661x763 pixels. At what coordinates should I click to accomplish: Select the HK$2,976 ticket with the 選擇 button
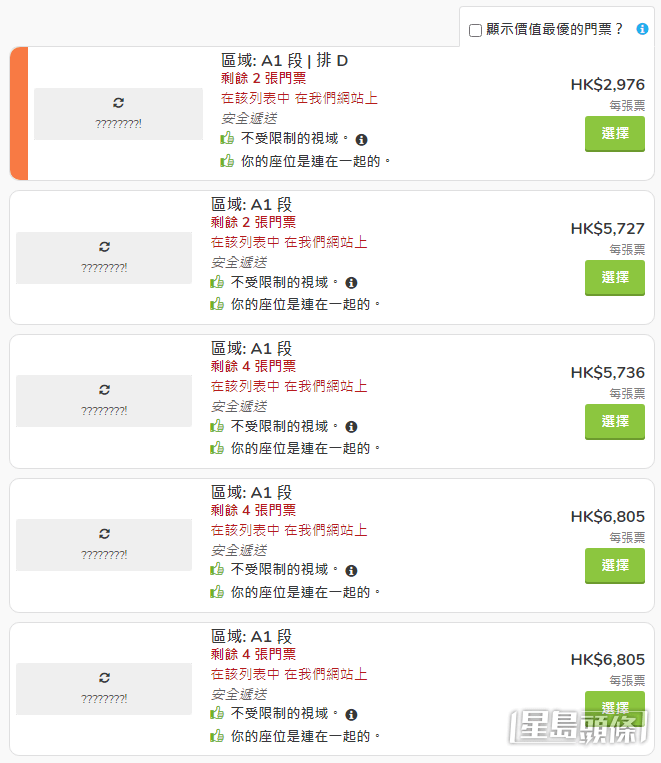click(615, 133)
